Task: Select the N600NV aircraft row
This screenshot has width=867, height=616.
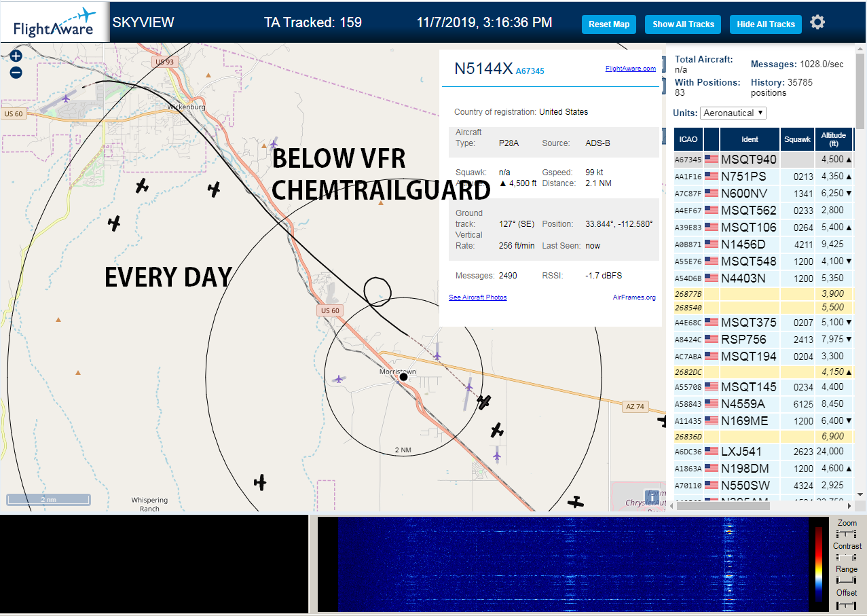Action: (763, 194)
